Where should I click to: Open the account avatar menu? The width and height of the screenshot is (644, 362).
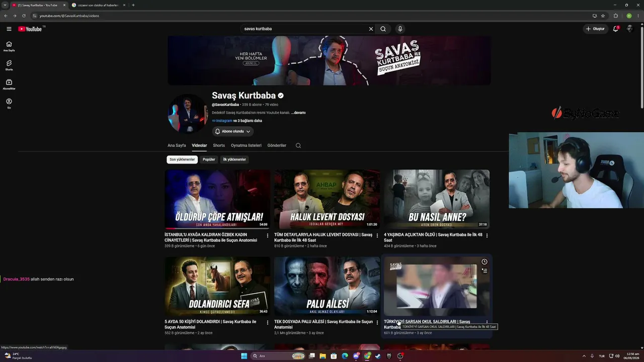[629, 29]
